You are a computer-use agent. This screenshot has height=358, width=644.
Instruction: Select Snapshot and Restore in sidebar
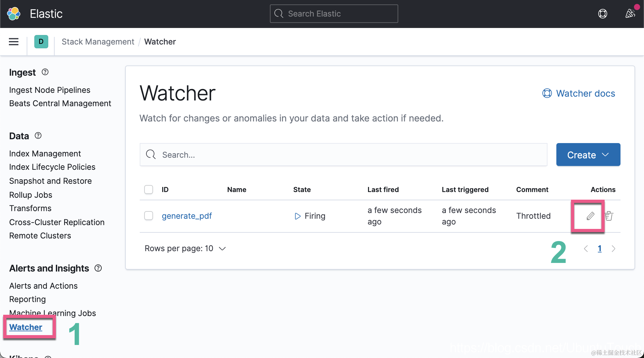pyautogui.click(x=50, y=181)
